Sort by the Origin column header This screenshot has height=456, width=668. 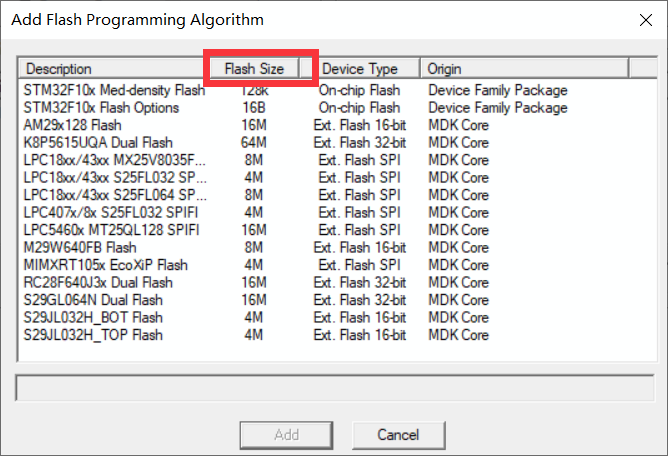pyautogui.click(x=524, y=69)
